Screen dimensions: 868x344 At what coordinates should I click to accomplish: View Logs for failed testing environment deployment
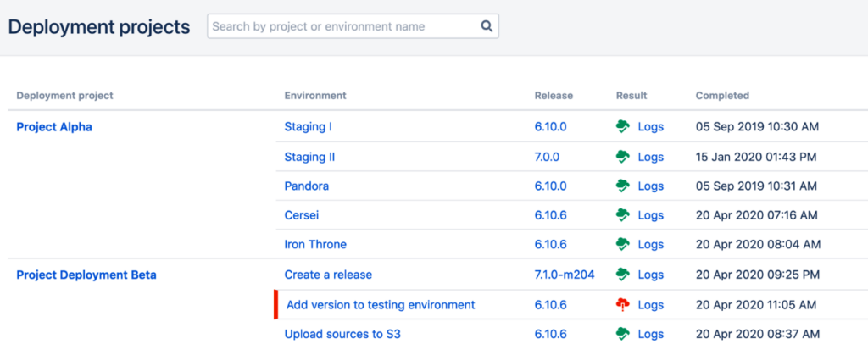650,304
